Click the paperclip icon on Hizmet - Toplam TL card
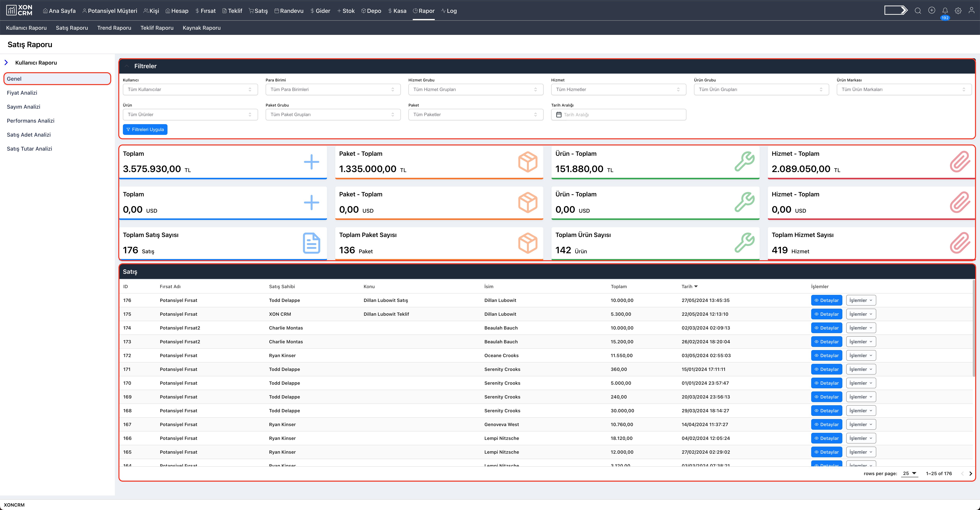This screenshot has height=510, width=980. (960, 162)
